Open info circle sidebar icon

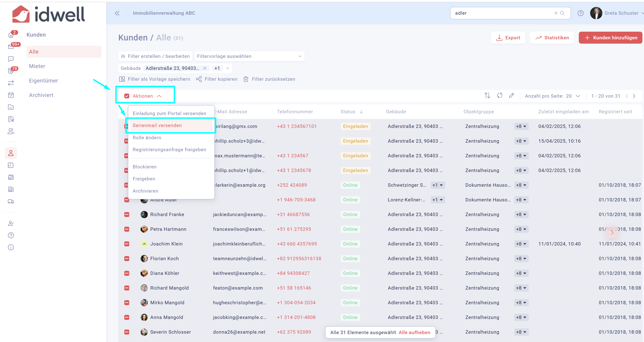pos(11,247)
